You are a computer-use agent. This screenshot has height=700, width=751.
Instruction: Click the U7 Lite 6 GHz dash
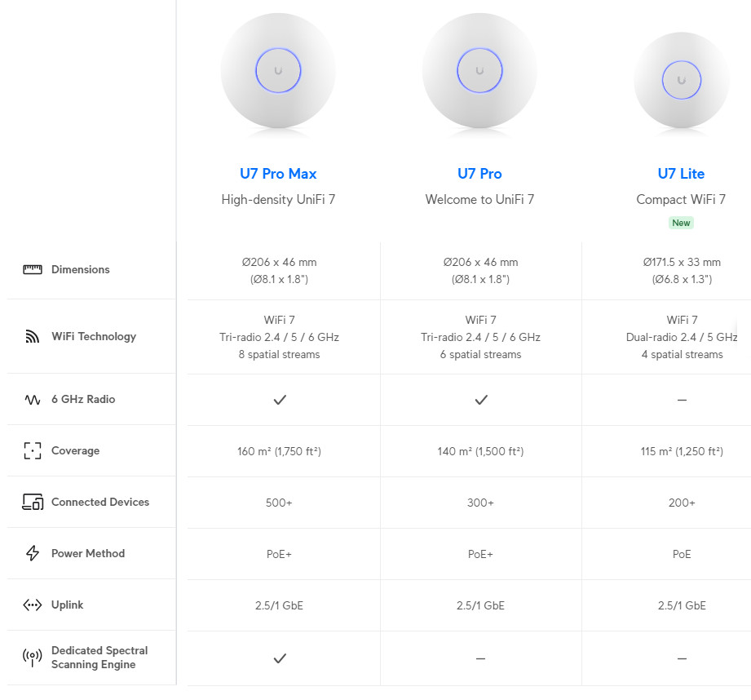(682, 400)
